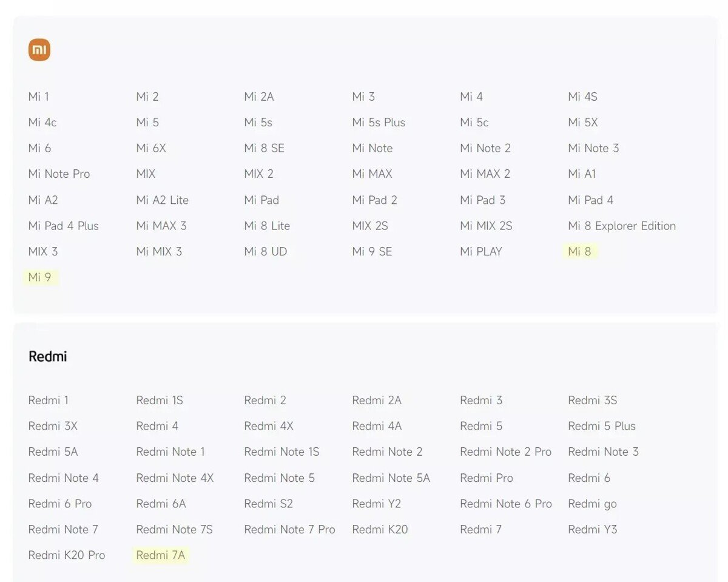Screen dimensions: 728x582
Task: Choose Redmi 3S from the list
Action: tap(593, 401)
